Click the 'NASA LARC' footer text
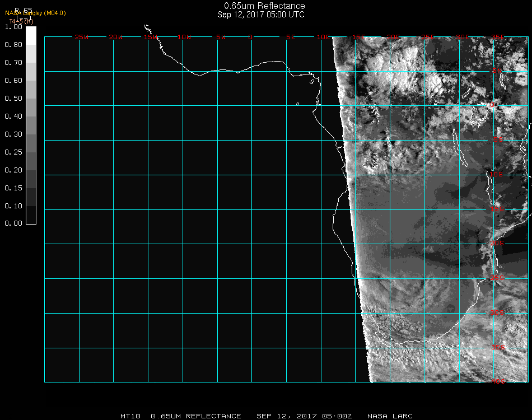532x420 pixels. click(389, 416)
